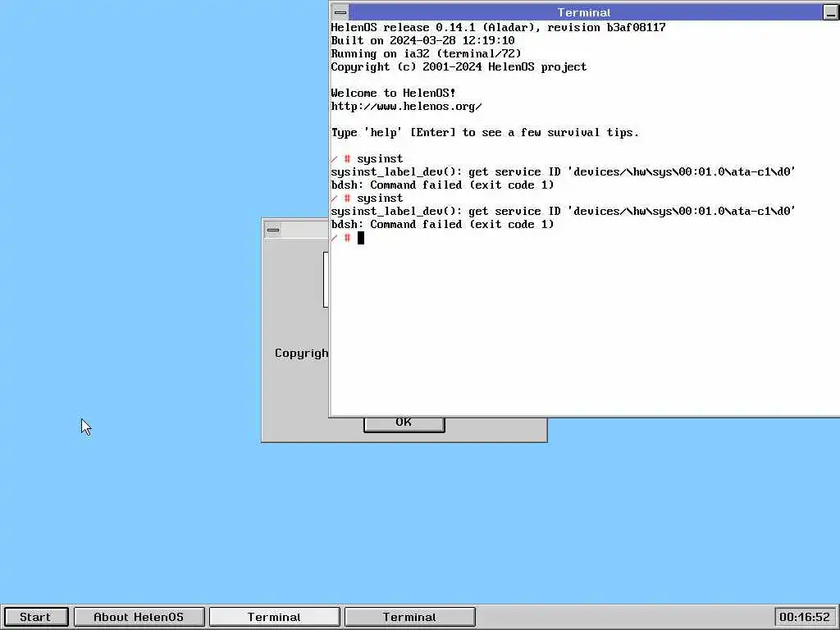Viewport: 840px width, 630px height.
Task: Click the Terminal title bar
Action: coord(584,11)
